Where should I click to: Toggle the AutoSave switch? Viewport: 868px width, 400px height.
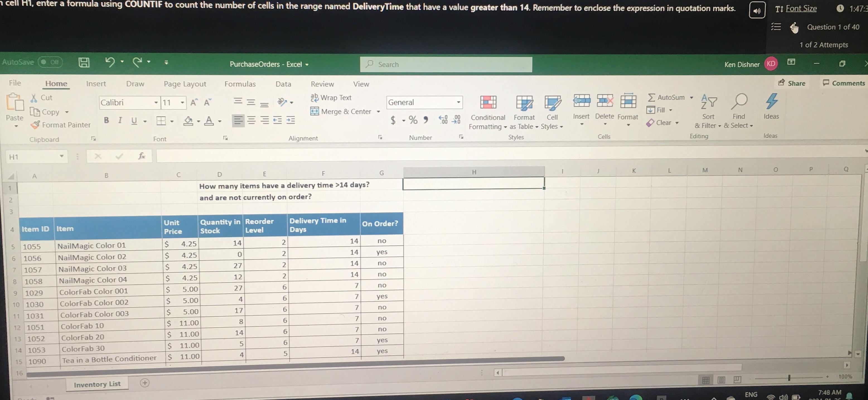(50, 62)
